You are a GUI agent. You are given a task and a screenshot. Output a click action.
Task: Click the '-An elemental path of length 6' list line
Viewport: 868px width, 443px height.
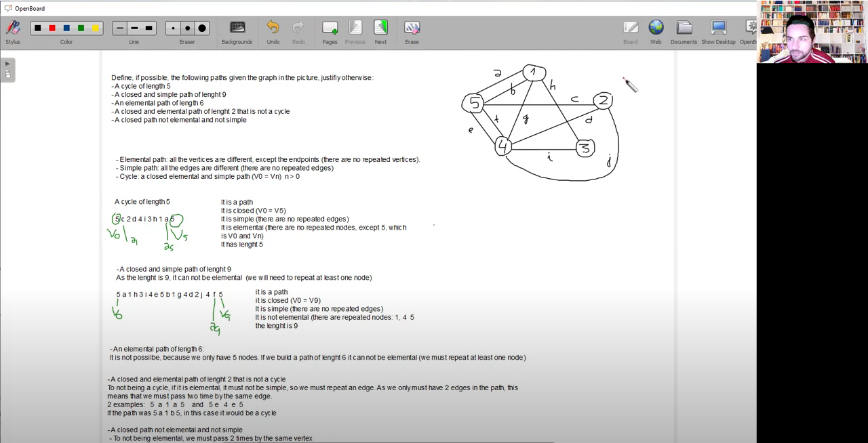point(157,103)
